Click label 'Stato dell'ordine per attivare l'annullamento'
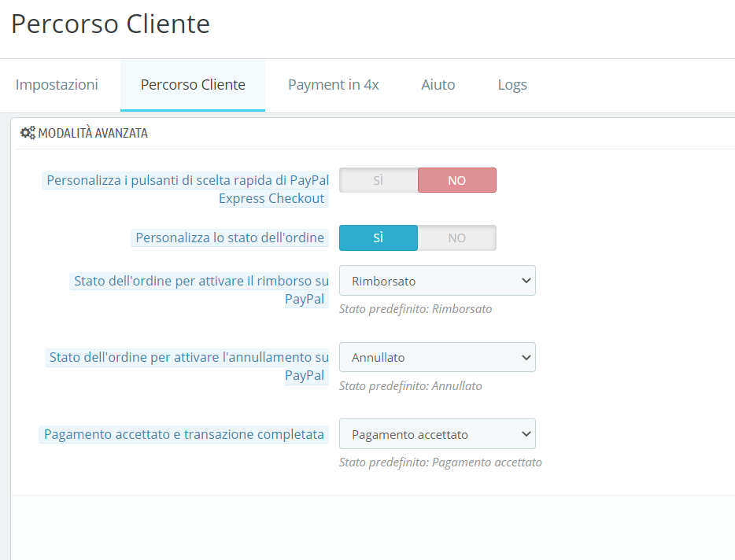 pos(187,366)
